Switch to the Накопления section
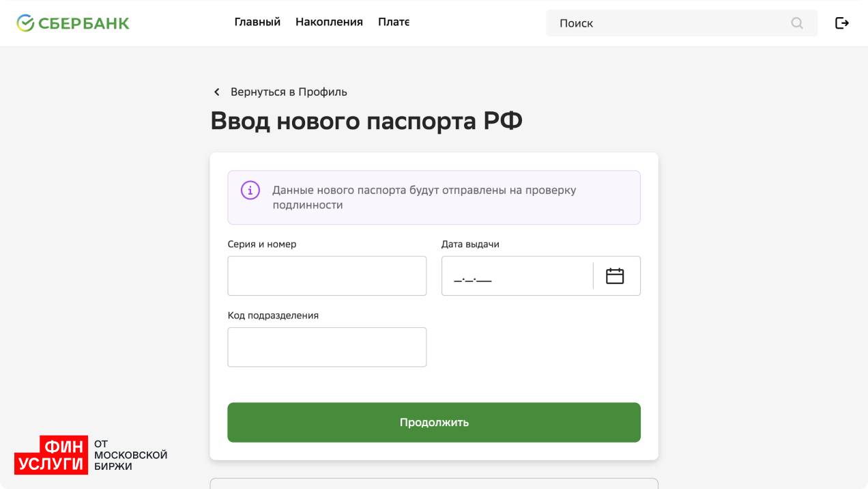The height and width of the screenshot is (489, 868). tap(329, 22)
